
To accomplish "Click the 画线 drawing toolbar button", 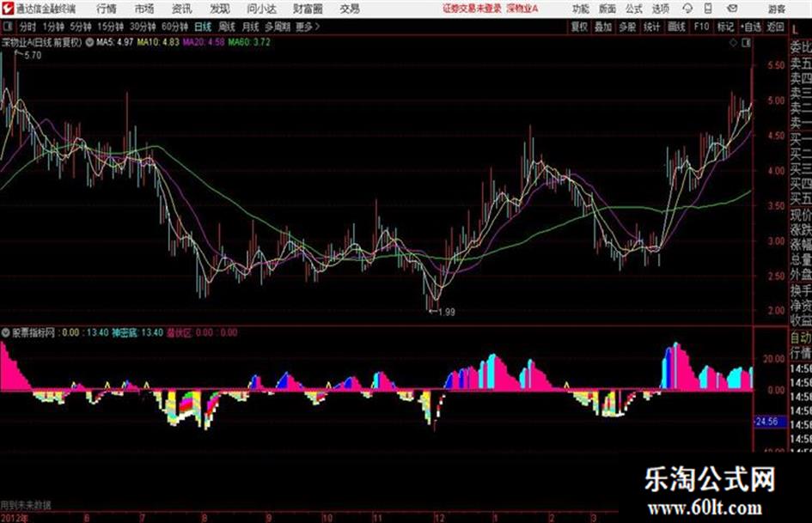I will point(676,27).
